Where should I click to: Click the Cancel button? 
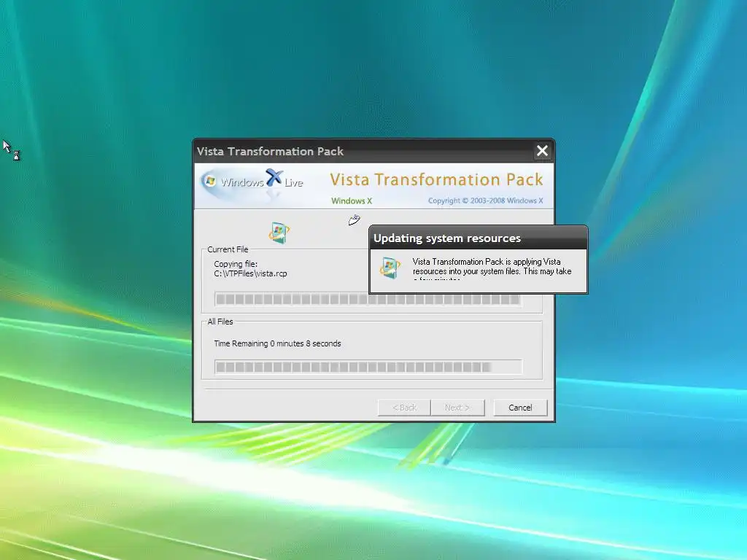click(x=519, y=408)
